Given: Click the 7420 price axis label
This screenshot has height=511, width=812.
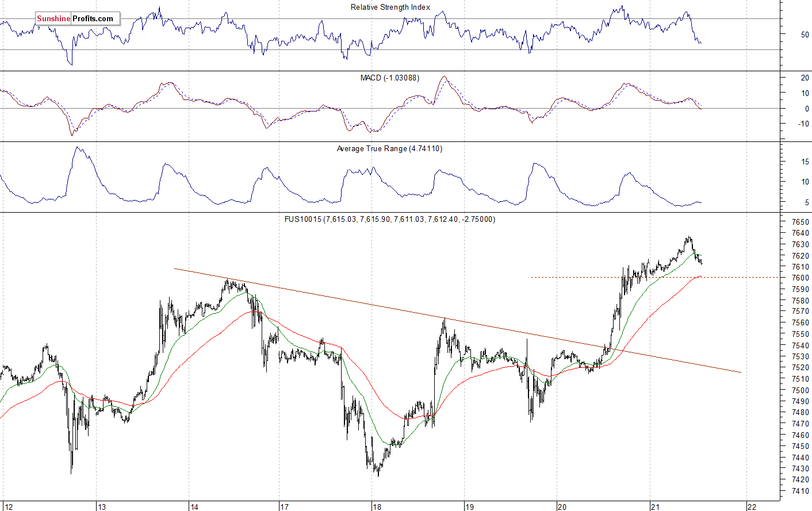Looking at the screenshot, I should click(x=800, y=480).
